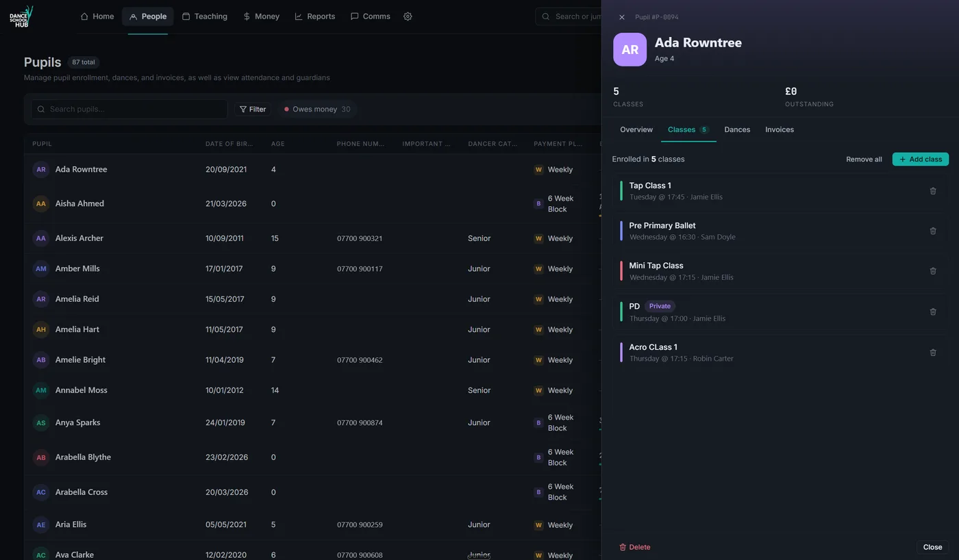This screenshot has width=959, height=560.
Task: Click the global search box in header
Action: tap(569, 16)
